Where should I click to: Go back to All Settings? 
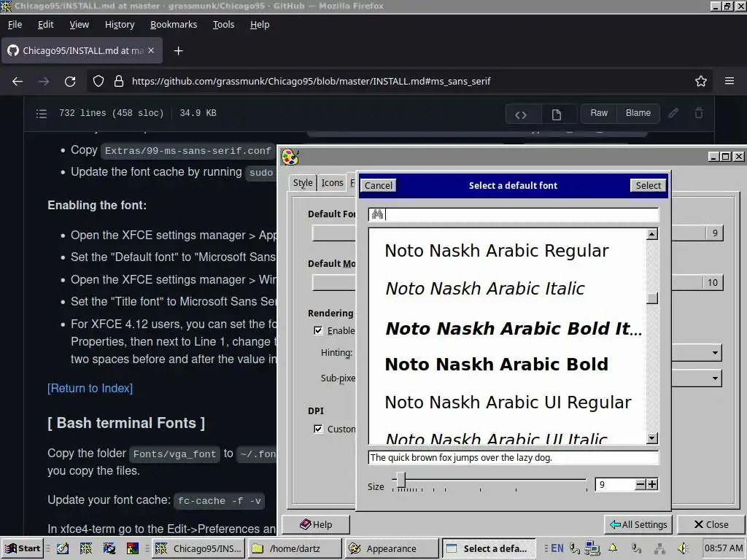[x=638, y=525]
